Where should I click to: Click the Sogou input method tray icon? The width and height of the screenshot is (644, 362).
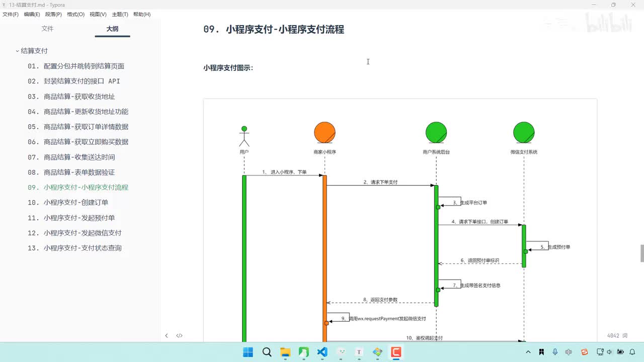click(584, 352)
